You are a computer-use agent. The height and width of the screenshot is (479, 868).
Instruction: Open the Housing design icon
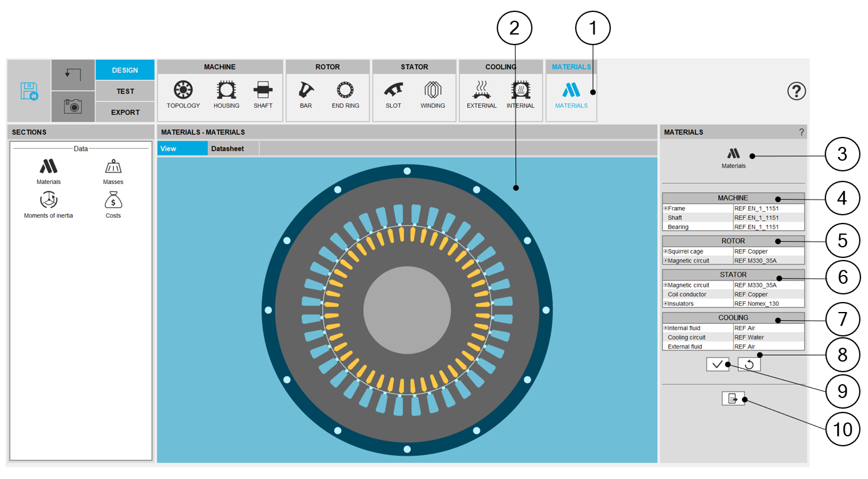pos(226,90)
